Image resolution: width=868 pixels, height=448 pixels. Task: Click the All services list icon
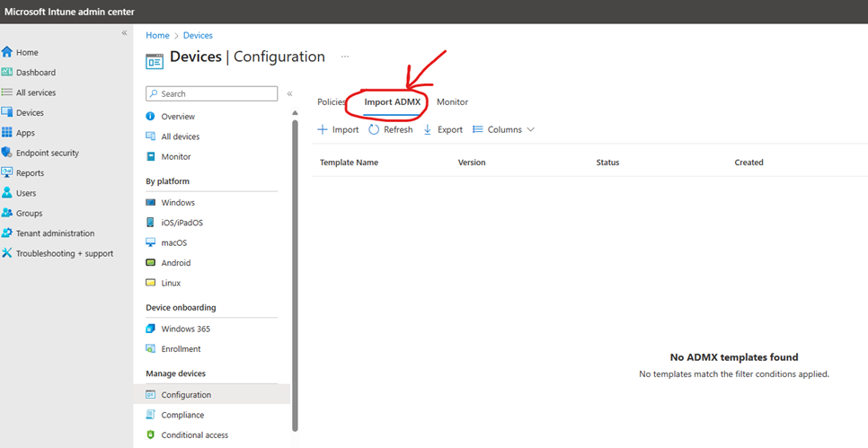(6, 92)
